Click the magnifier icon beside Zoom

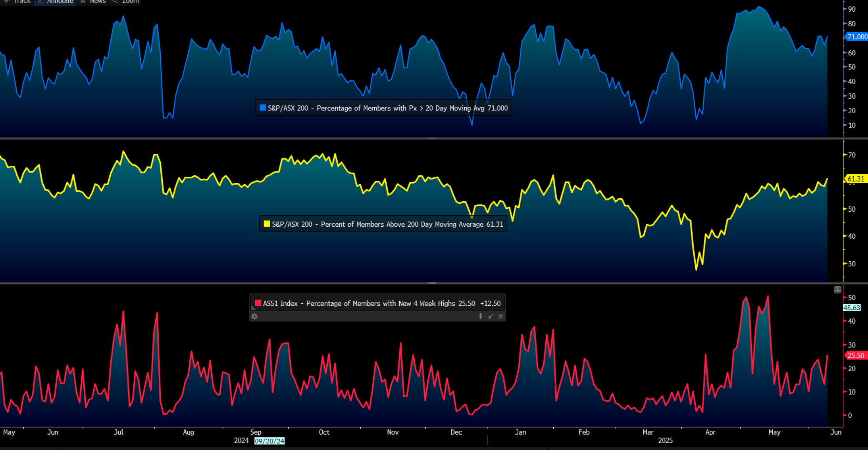point(115,2)
